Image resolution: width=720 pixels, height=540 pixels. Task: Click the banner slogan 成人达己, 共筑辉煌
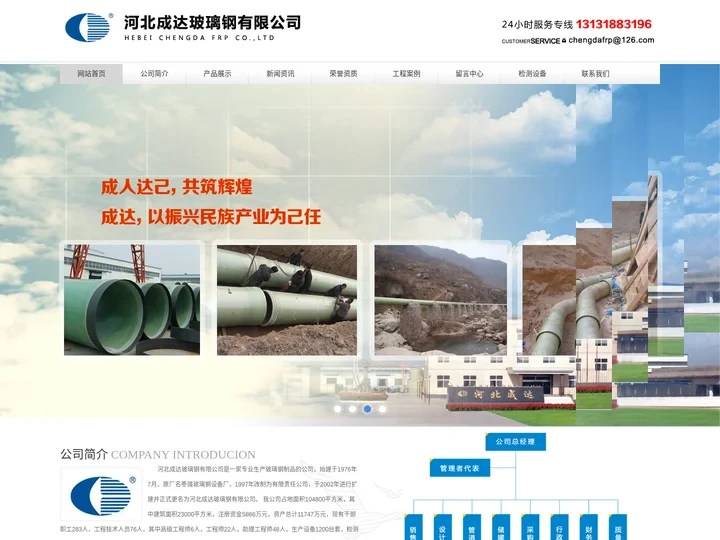[x=177, y=187]
